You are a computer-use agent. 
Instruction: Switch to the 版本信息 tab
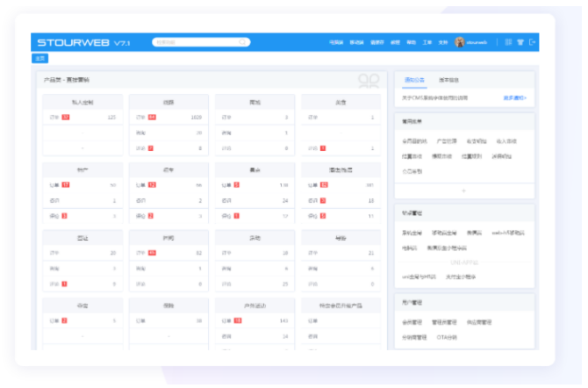(x=448, y=80)
